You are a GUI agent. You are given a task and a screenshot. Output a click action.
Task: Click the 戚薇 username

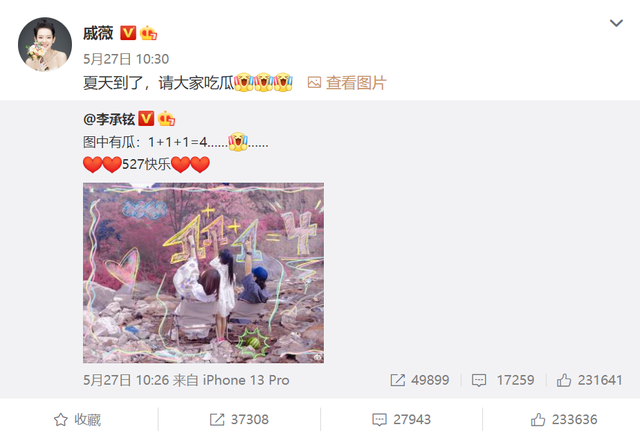pos(98,33)
